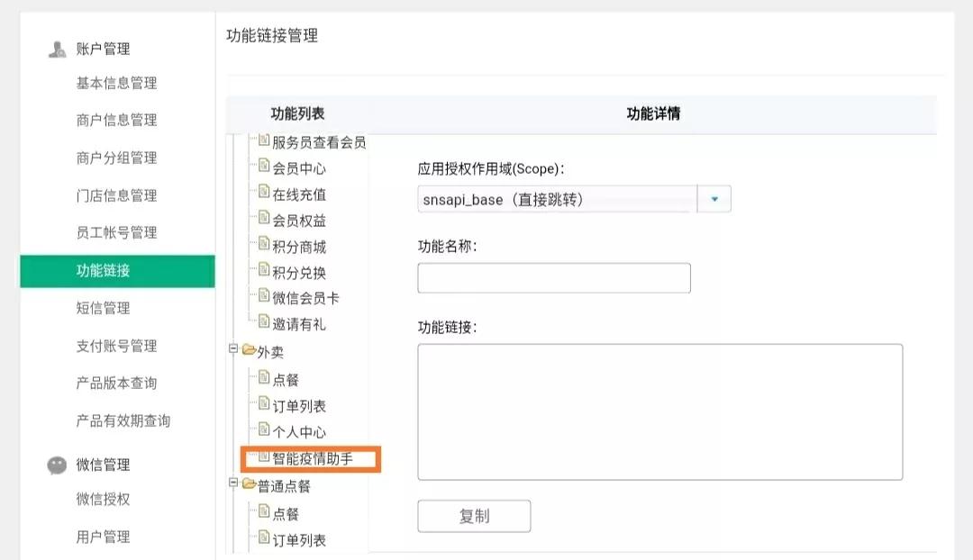Open 商户分组管理 menu item
The height and width of the screenshot is (560, 973).
click(x=116, y=158)
